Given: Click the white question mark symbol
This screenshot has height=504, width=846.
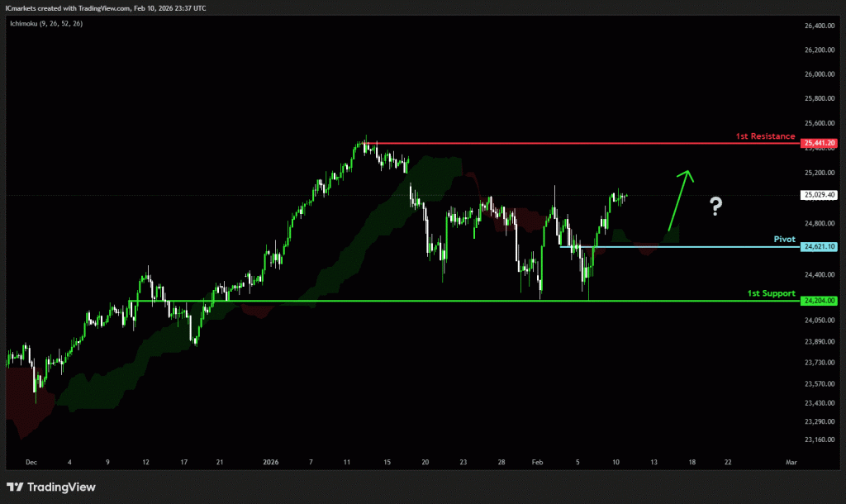Looking at the screenshot, I should click(715, 207).
